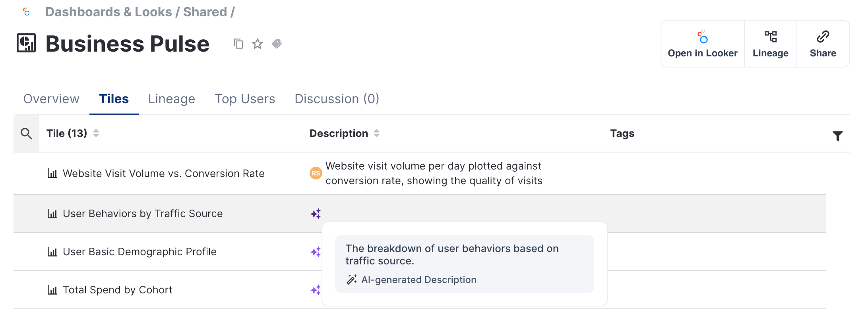Switch to the Overview tab
868x316 pixels.
[x=51, y=99]
